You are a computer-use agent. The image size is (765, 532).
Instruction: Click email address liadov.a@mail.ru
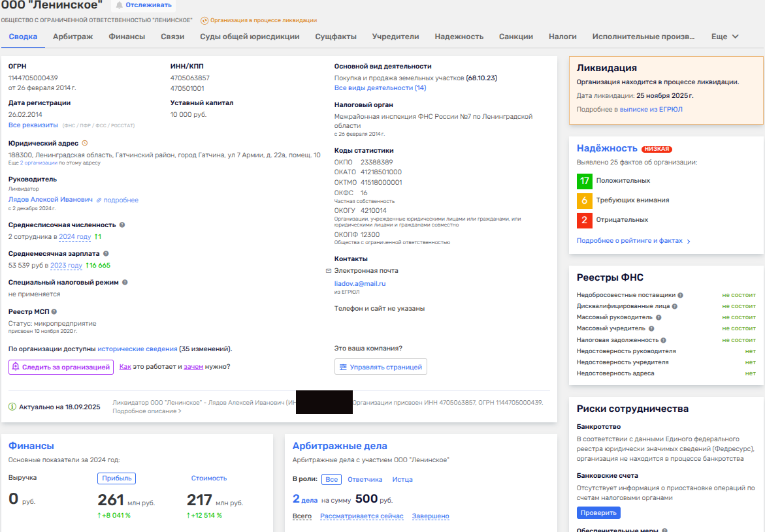(x=360, y=284)
